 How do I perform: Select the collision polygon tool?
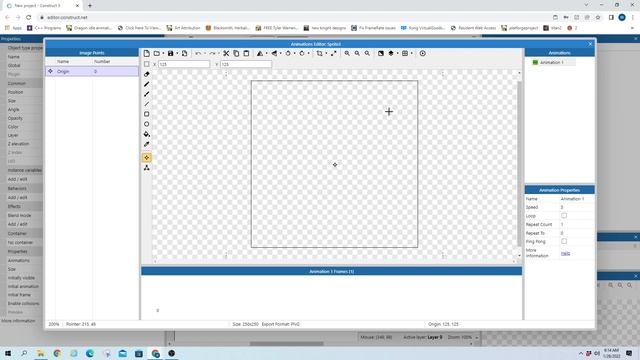[147, 168]
